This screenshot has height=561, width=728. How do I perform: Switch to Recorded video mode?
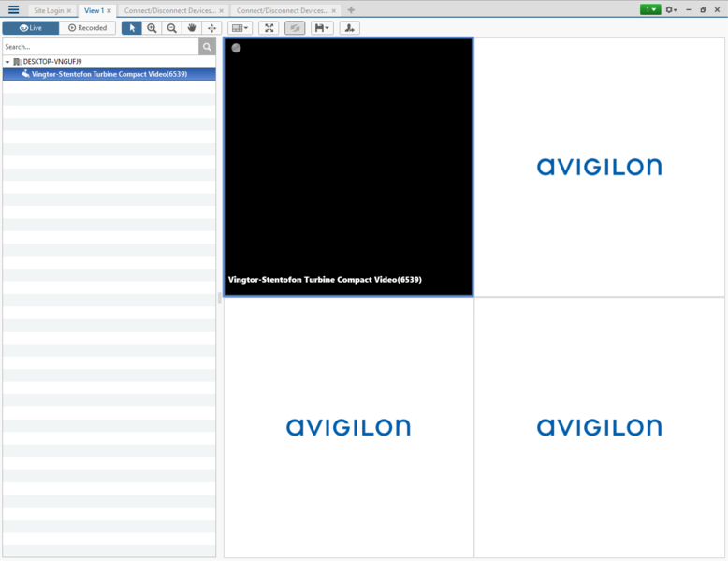[x=87, y=28]
